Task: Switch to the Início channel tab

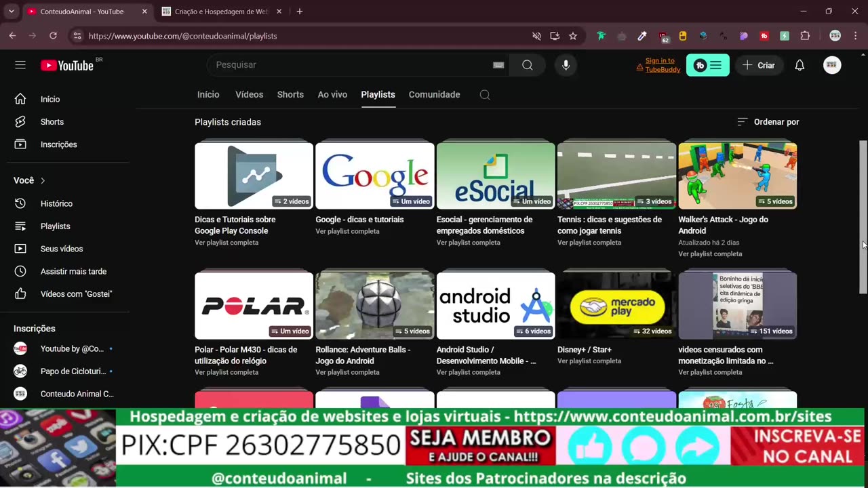Action: tap(208, 95)
